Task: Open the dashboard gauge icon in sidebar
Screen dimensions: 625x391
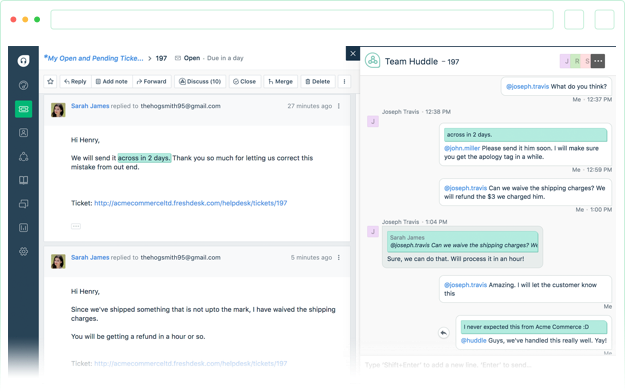Action: 24,85
